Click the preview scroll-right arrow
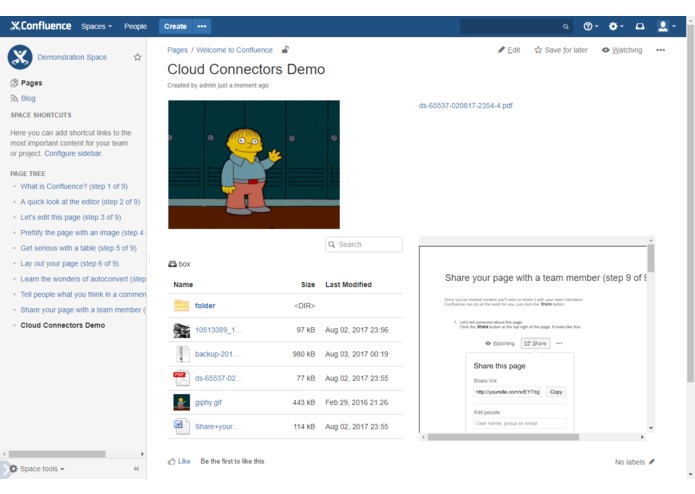The image size is (695, 494). [642, 437]
